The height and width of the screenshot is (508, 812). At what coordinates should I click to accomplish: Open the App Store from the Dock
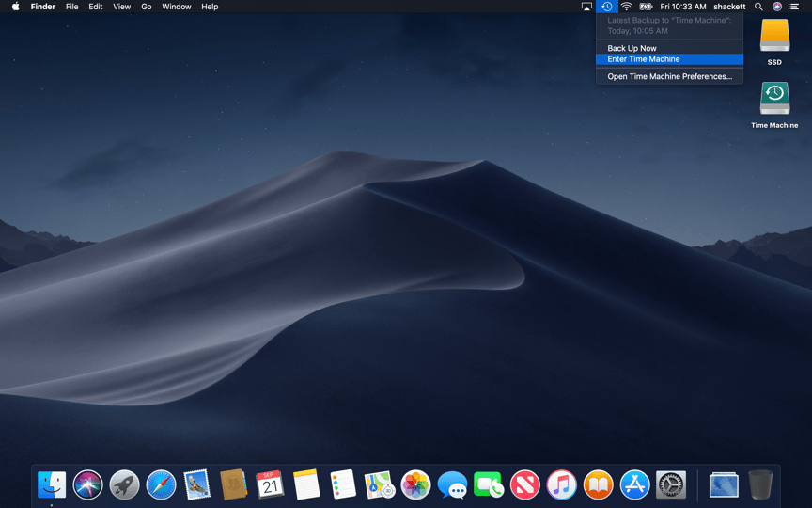tap(634, 484)
